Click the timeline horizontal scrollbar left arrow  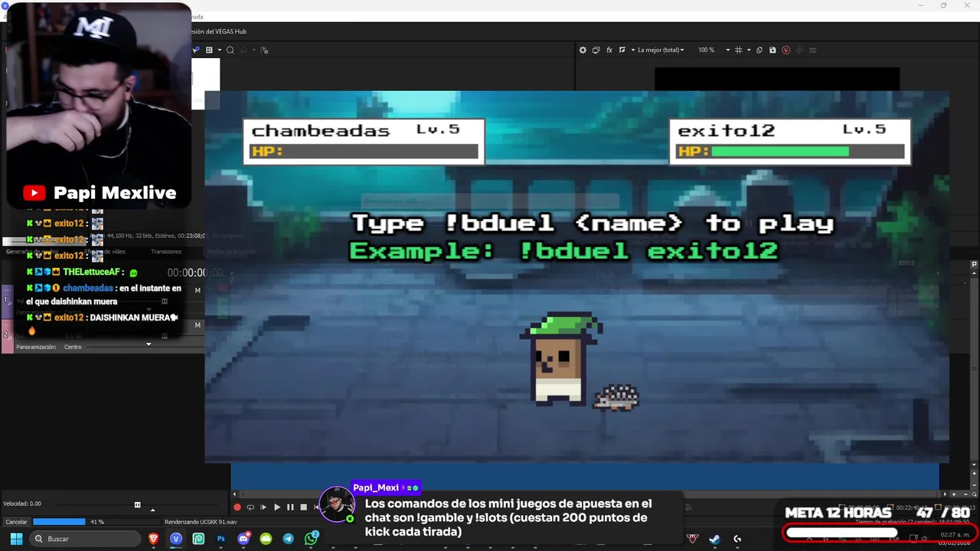[x=234, y=494]
